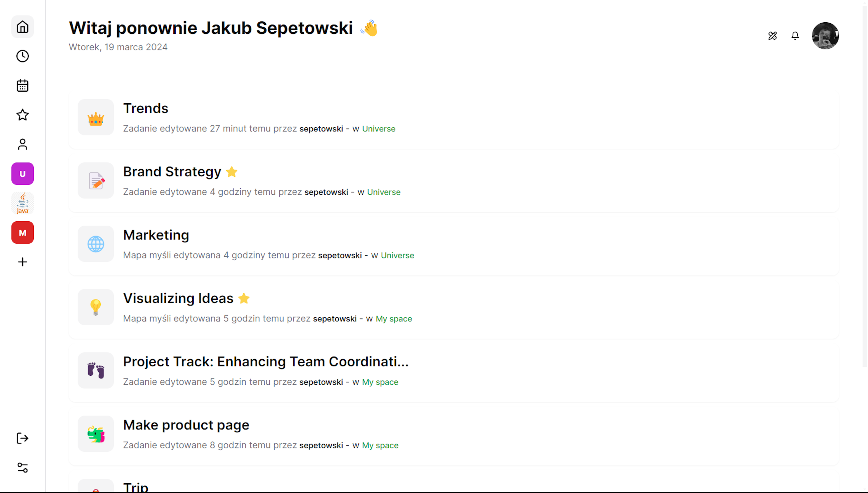
Task: Click the M workspace icon
Action: [x=23, y=232]
